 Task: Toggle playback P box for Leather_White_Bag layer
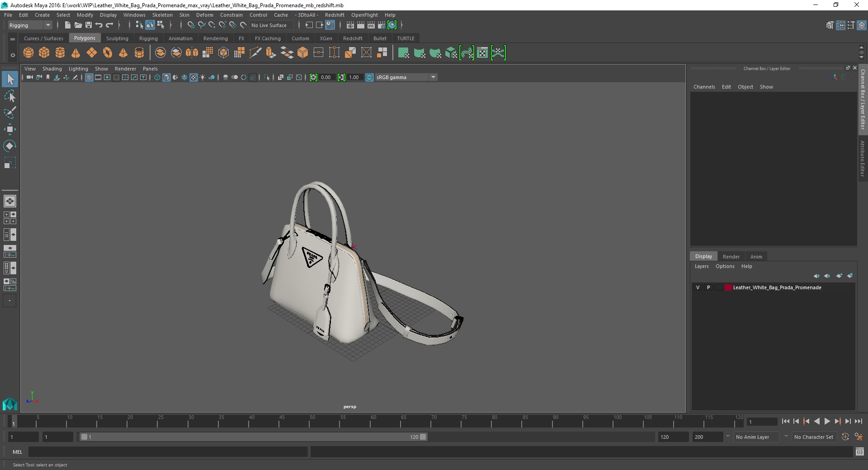tap(708, 287)
